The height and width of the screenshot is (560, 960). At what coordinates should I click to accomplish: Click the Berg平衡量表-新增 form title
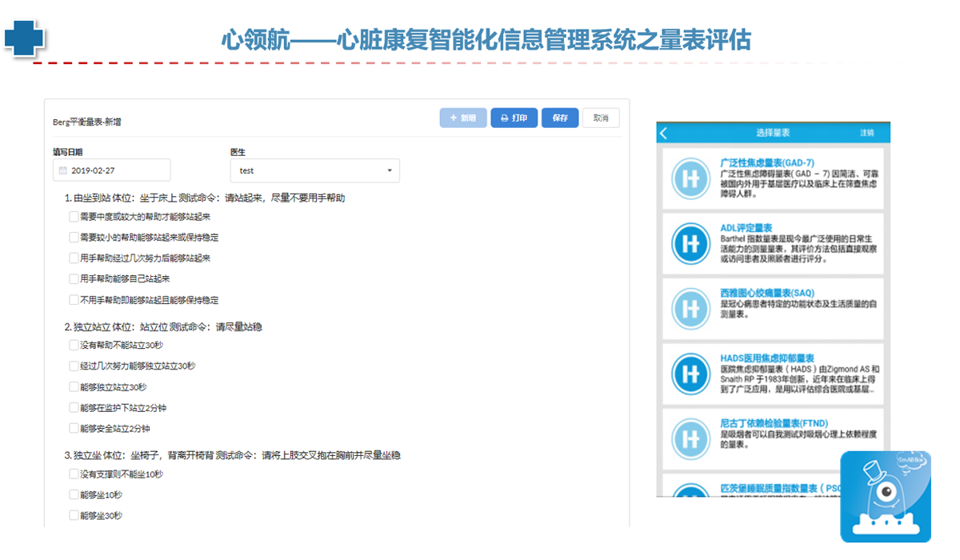click(x=87, y=122)
